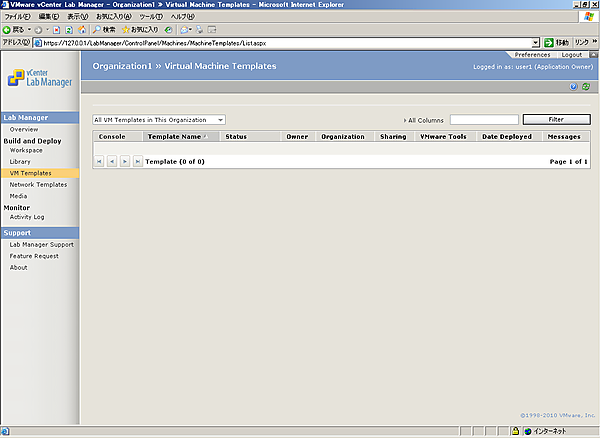
Task: Sort by Owner column header
Action: point(298,137)
